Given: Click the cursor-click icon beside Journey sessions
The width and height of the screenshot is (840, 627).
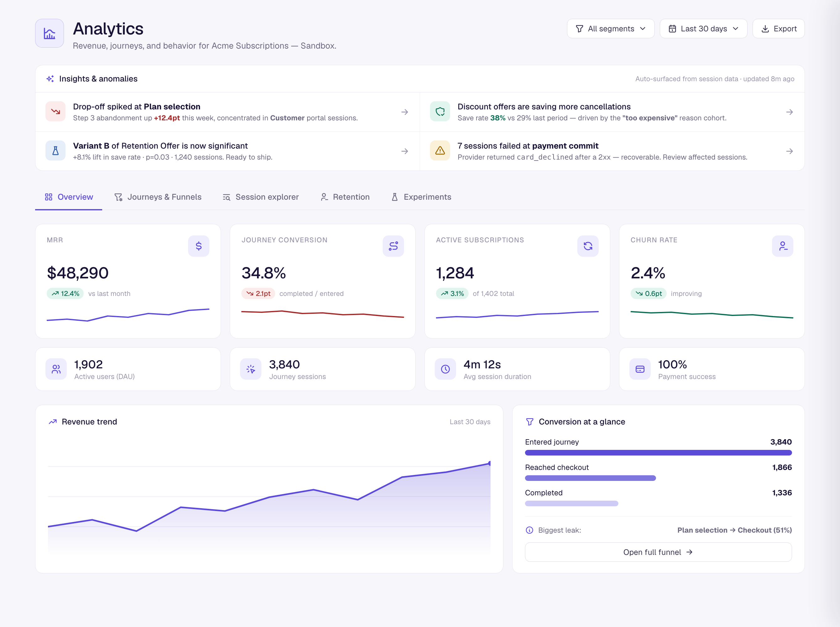Looking at the screenshot, I should pos(251,369).
